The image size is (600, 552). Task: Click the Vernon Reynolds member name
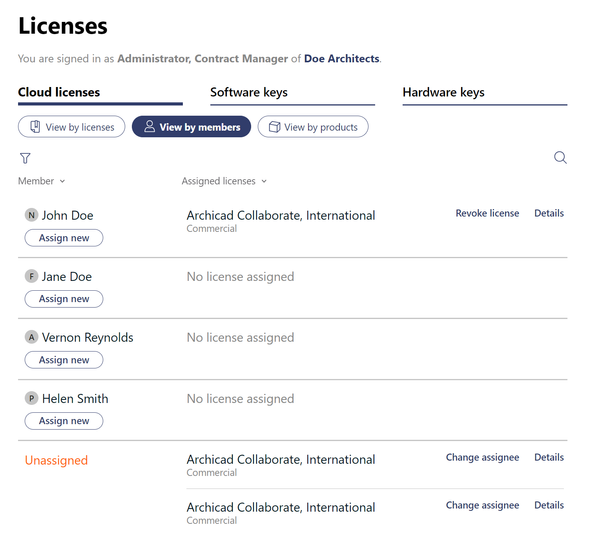point(88,338)
